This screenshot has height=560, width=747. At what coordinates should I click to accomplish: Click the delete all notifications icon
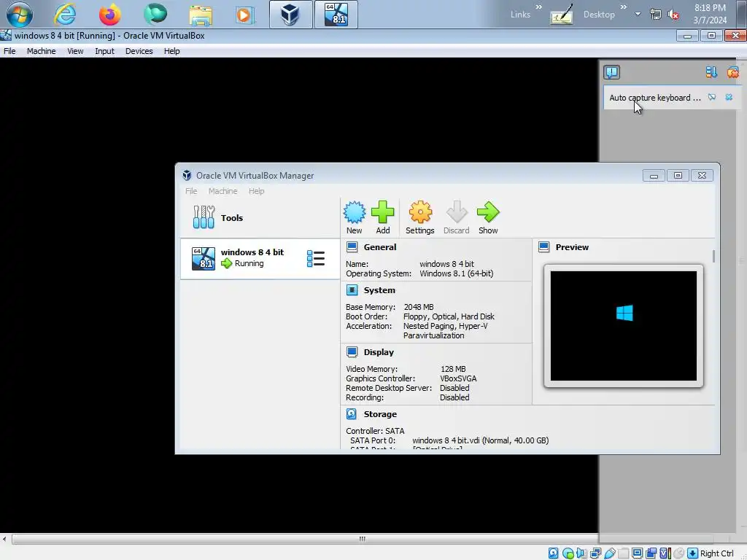732,72
